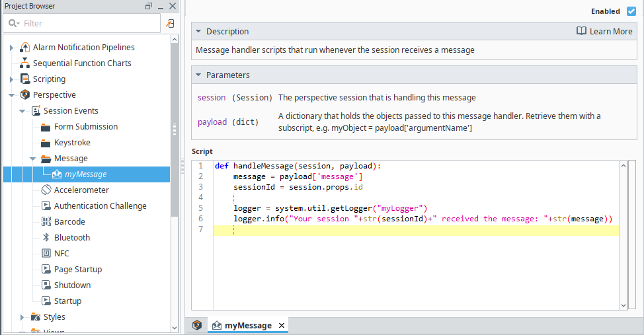
Task: Click the Page Startup icon
Action: click(x=46, y=270)
